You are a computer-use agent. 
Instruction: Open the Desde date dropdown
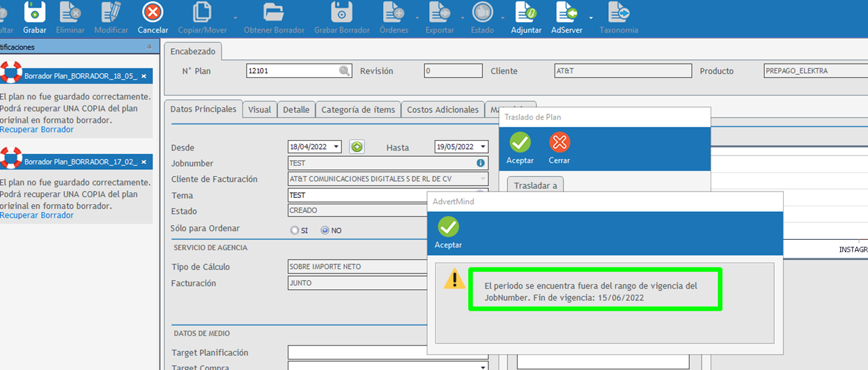click(x=336, y=147)
